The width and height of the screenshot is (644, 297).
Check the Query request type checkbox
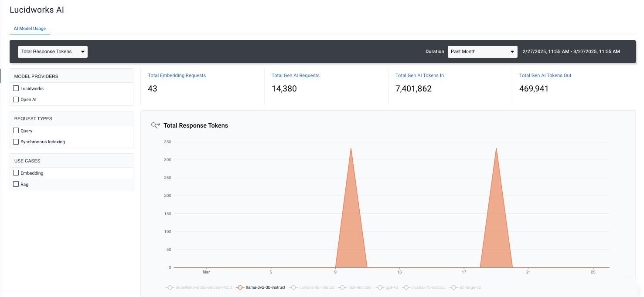[x=16, y=131]
